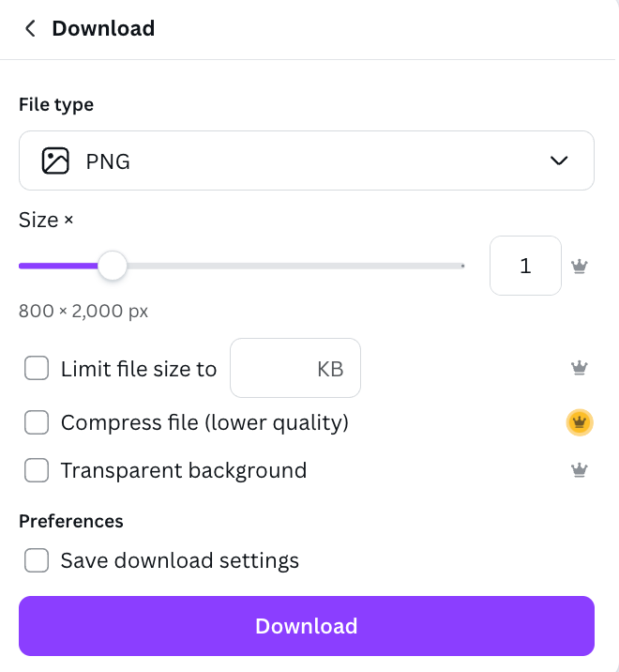Click the Preferences section heading
The image size is (619, 672).
point(71,521)
